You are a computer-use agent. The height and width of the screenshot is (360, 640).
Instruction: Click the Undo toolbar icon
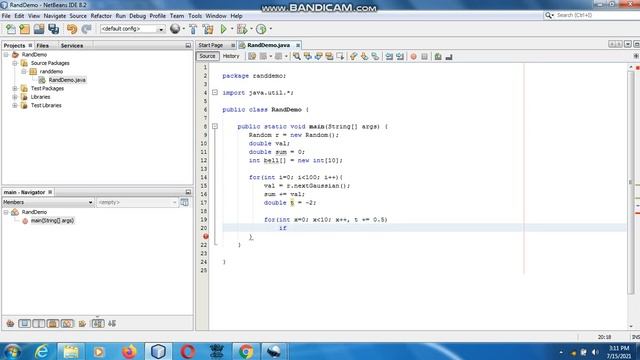point(72,29)
